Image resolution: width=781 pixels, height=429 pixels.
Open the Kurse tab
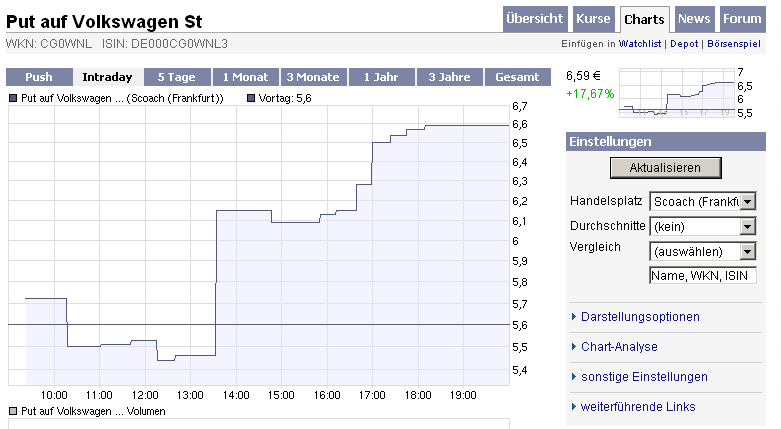pos(593,19)
